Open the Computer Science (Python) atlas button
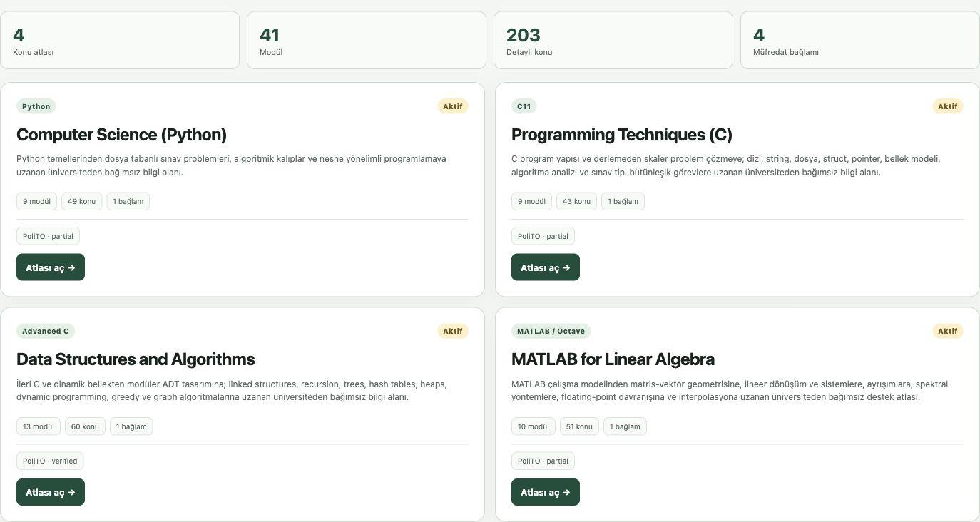 click(x=51, y=267)
